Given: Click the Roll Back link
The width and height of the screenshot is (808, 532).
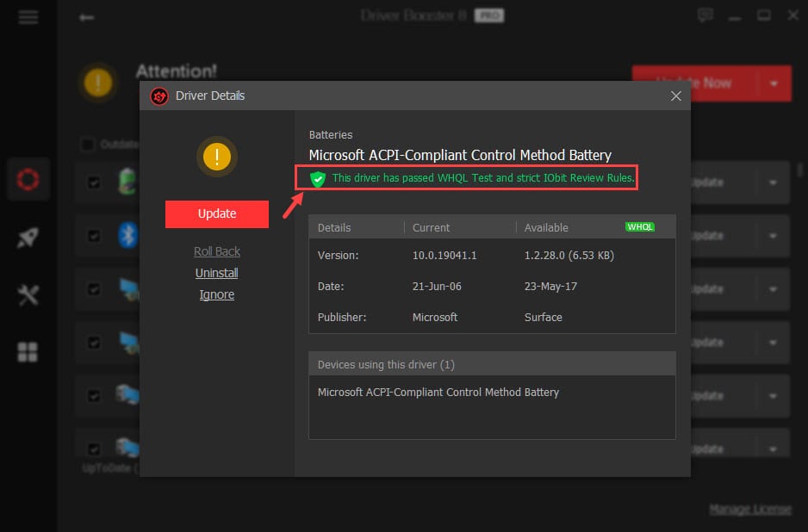Looking at the screenshot, I should [x=217, y=251].
